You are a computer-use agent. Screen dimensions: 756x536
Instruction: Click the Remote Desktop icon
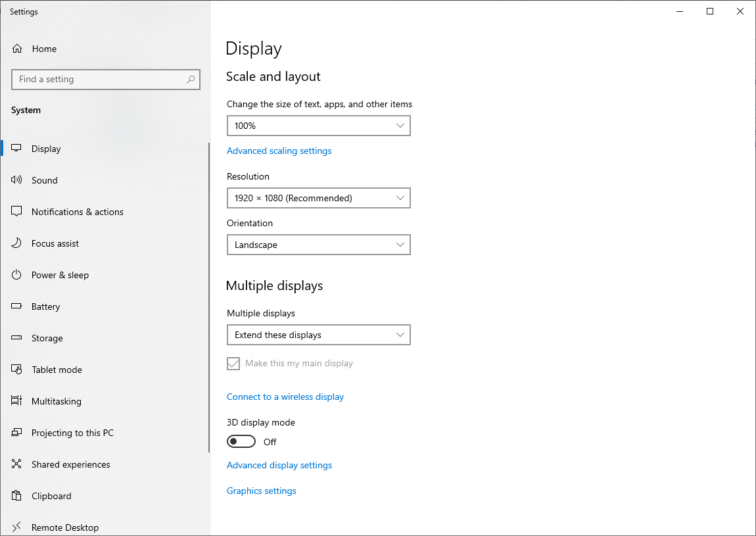pyautogui.click(x=16, y=527)
